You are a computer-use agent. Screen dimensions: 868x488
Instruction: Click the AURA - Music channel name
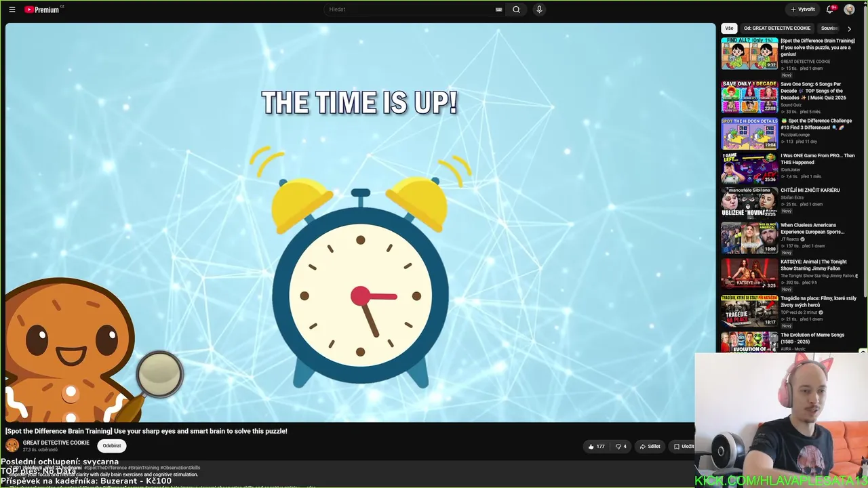point(794,349)
